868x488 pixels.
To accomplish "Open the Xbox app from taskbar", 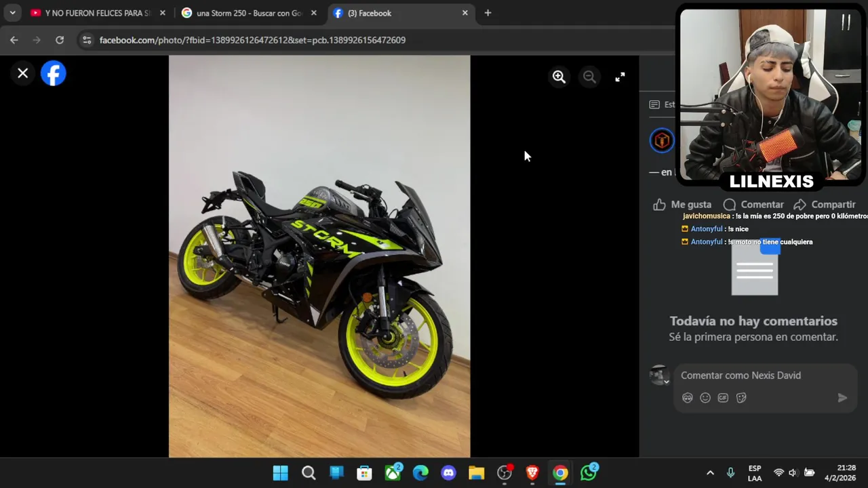I will tap(393, 473).
